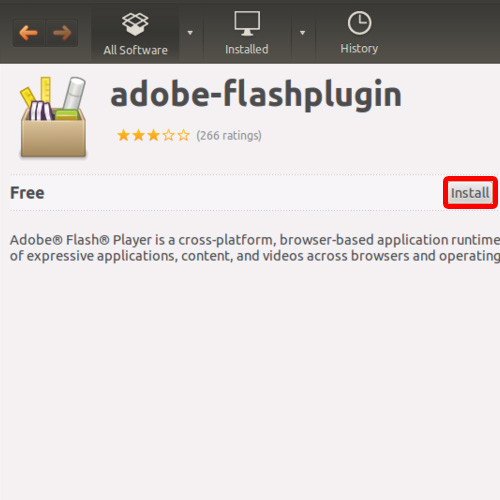Open the 266 ratings link
Screen dimensions: 500x500
(x=229, y=136)
